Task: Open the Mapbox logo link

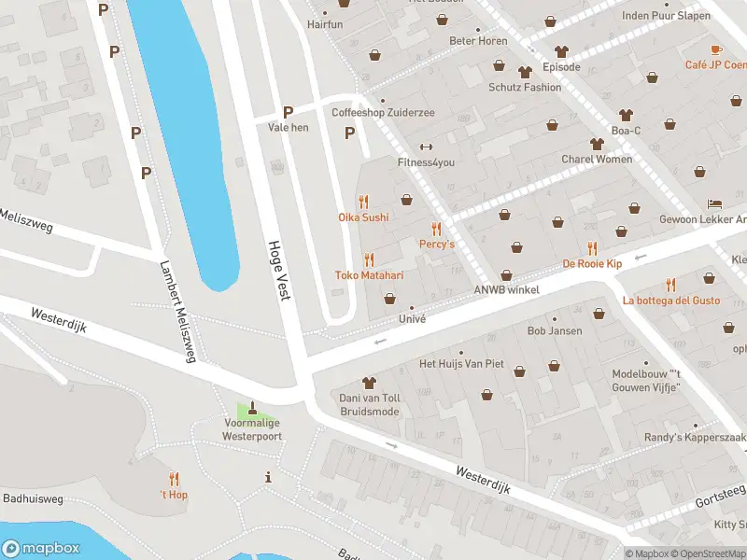Action: pyautogui.click(x=40, y=548)
